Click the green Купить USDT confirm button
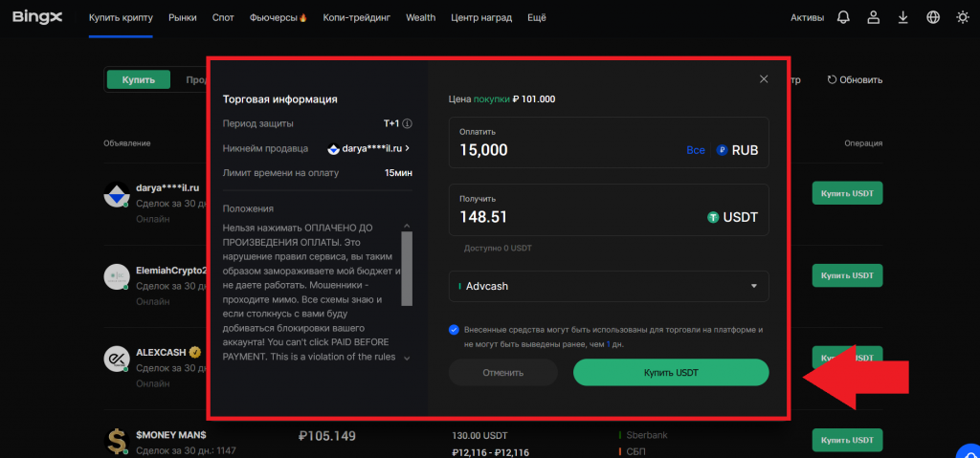Viewport: 980px width, 458px height. [671, 372]
